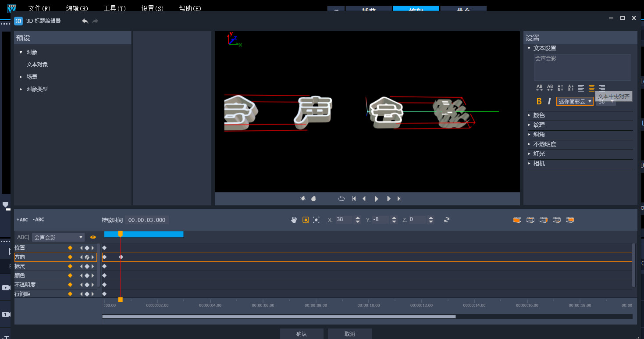
Task: Play the 3D title preview
Action: click(377, 199)
